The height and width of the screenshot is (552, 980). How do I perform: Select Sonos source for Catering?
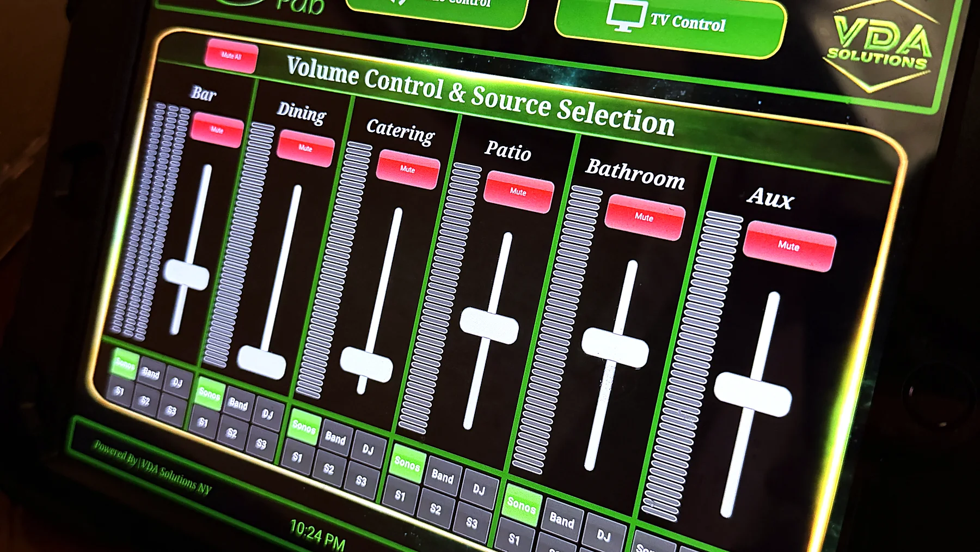click(x=304, y=427)
